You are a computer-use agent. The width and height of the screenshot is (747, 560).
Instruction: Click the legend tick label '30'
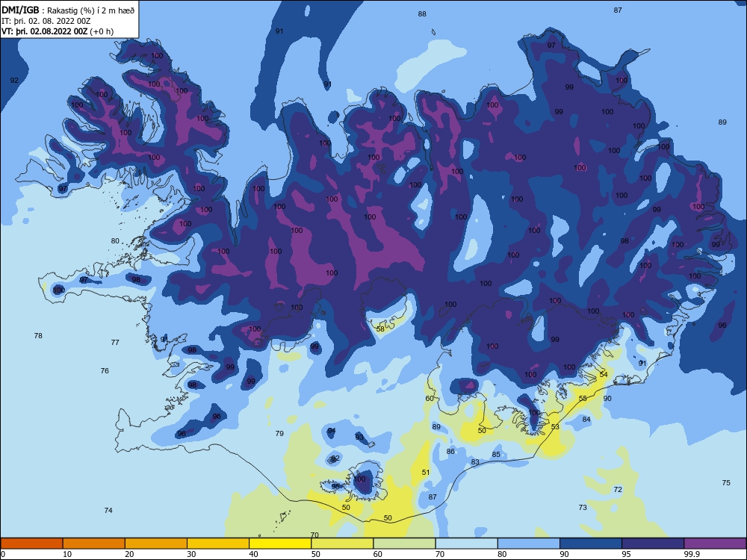191,554
